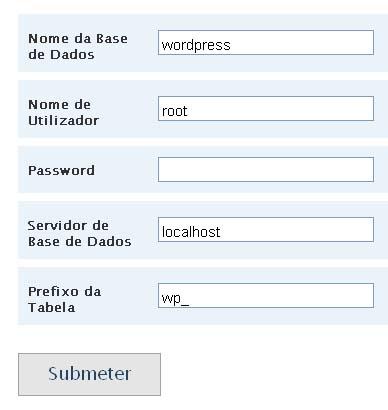Place cursor on the "root" value
388x410 pixels.
pyautogui.click(x=174, y=111)
